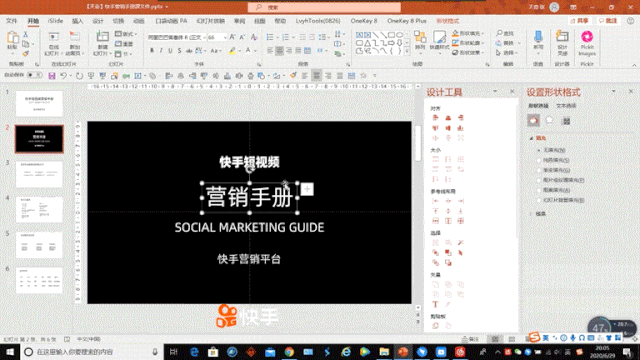Select slide 5 thumbnail

coord(39,245)
